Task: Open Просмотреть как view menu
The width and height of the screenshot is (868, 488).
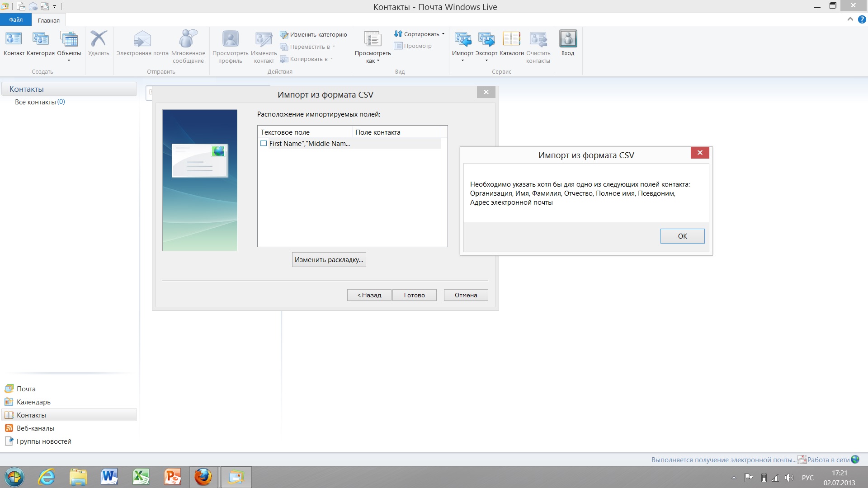Action: [x=373, y=47]
